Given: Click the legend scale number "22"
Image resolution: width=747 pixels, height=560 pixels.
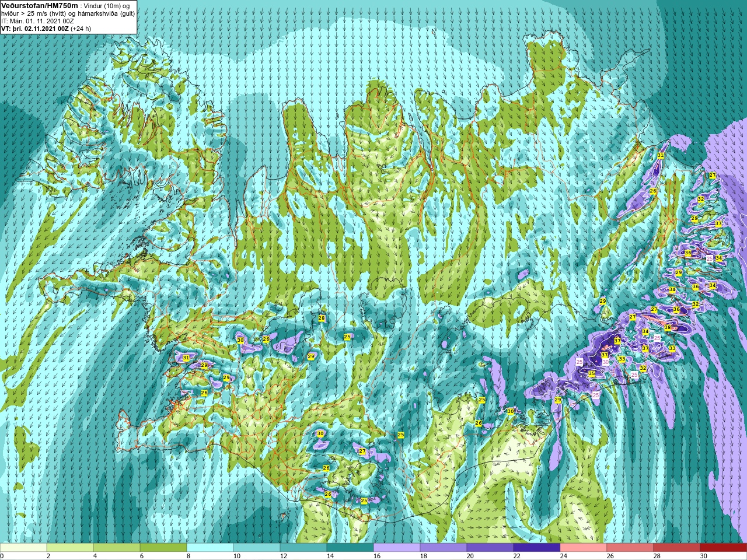Looking at the screenshot, I should pos(517,556).
